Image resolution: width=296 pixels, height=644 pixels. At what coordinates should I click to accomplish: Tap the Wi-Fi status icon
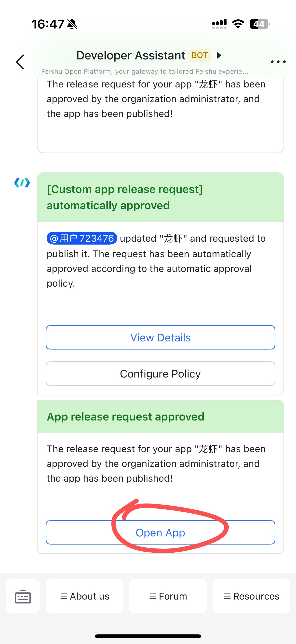click(238, 24)
